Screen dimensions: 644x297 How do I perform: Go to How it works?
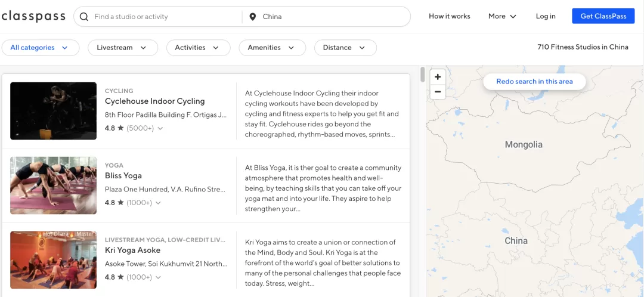[x=450, y=17]
